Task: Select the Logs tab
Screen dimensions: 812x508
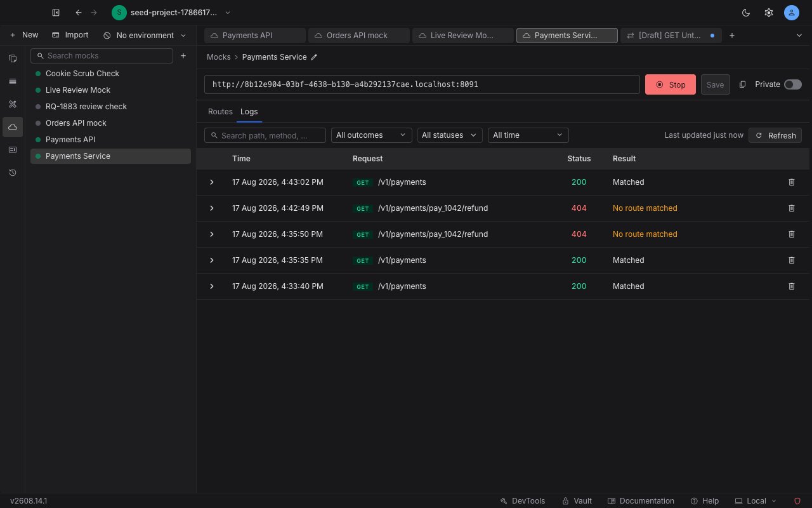Action: (249, 112)
